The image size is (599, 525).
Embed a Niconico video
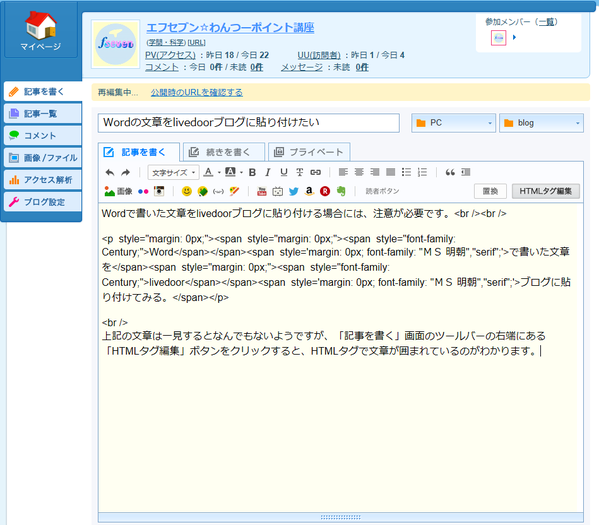278,191
